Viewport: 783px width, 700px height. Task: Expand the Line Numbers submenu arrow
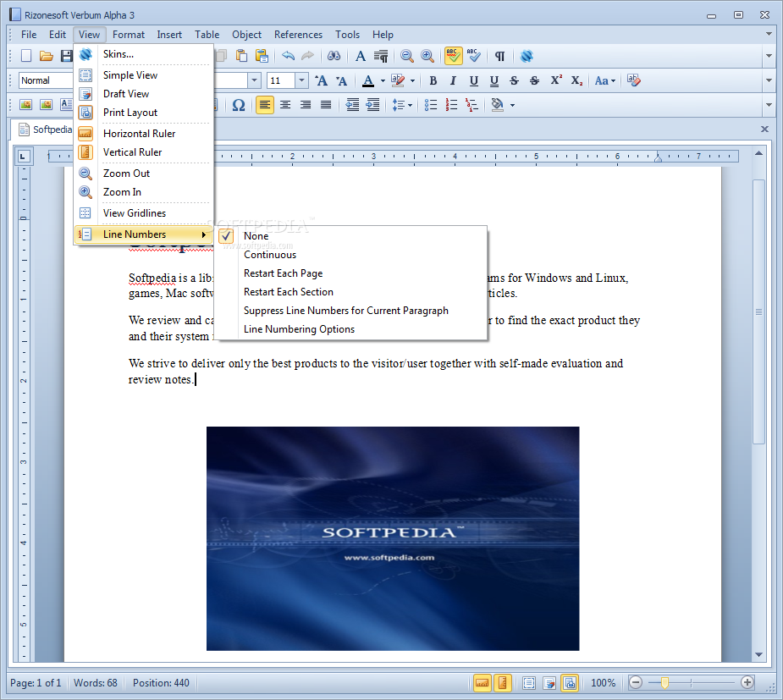(x=203, y=234)
